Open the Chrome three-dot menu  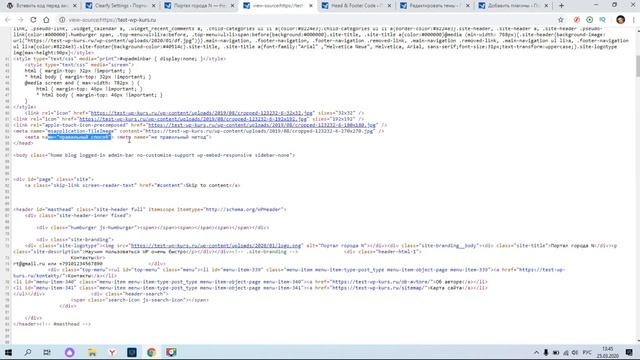click(x=634, y=20)
